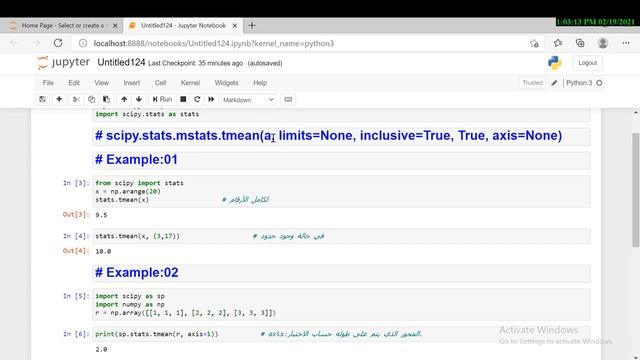This screenshot has width=640, height=360.
Task: Open the Help menu
Action: point(260,83)
